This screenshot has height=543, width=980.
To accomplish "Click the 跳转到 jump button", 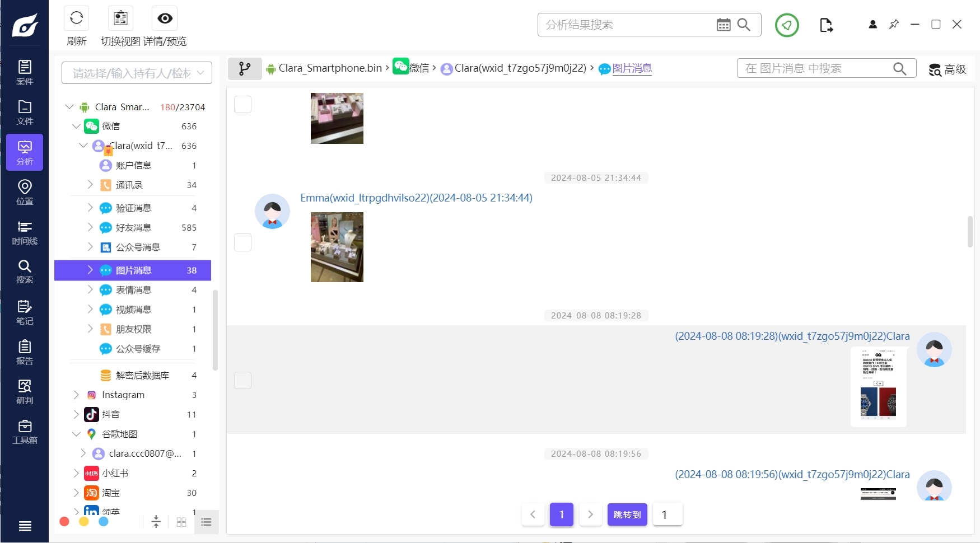I will [627, 514].
